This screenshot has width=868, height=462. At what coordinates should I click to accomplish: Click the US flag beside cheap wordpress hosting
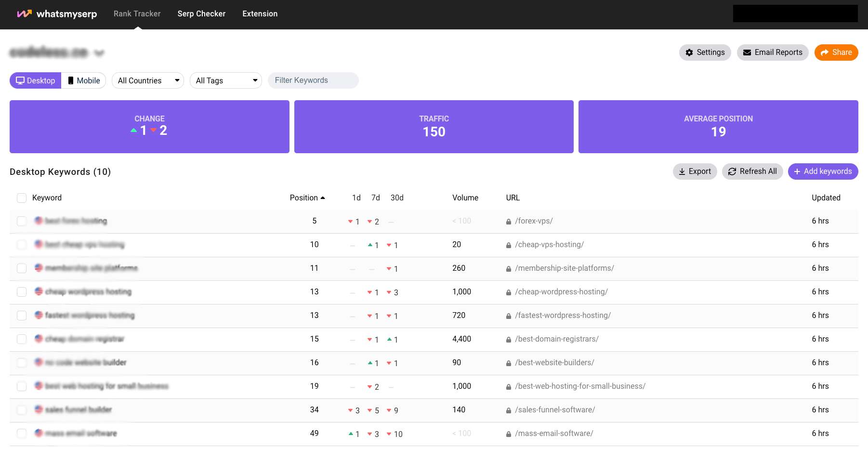point(39,291)
